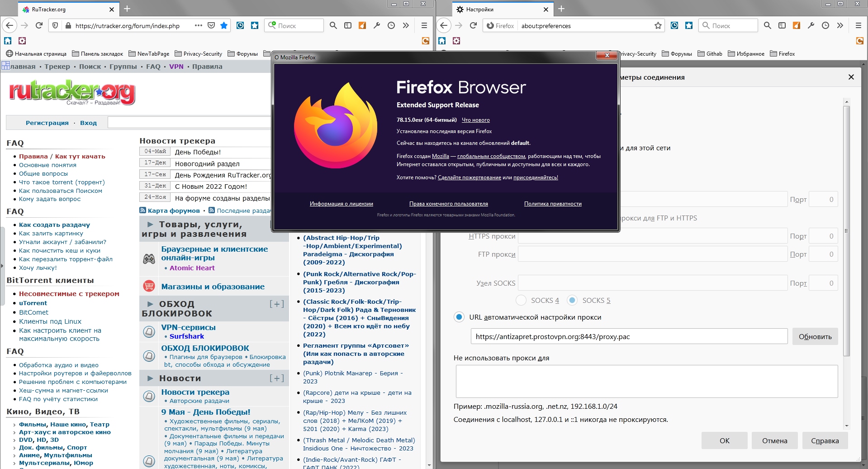Open VPN in rutracker top menu
The height and width of the screenshot is (469, 868).
coord(176,67)
